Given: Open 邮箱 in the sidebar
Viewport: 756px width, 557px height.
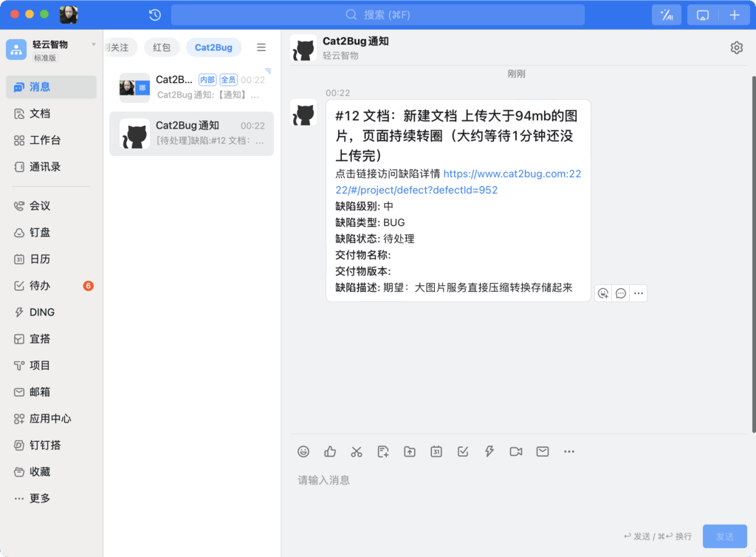Looking at the screenshot, I should [51, 392].
